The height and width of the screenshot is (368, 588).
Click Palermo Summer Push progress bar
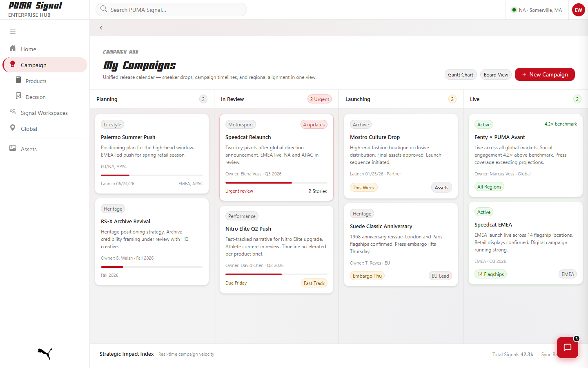[152, 175]
